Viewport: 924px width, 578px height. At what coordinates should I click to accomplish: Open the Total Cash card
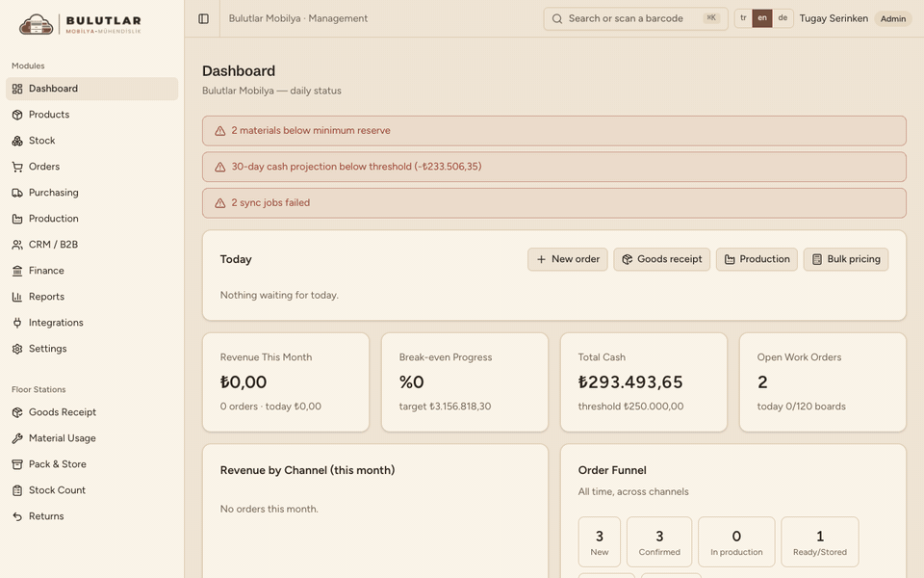[644, 382]
